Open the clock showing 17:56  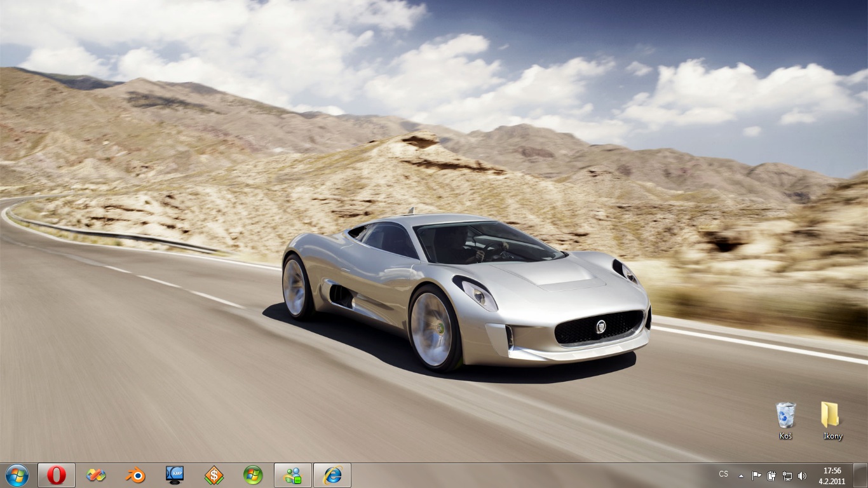[x=832, y=475]
